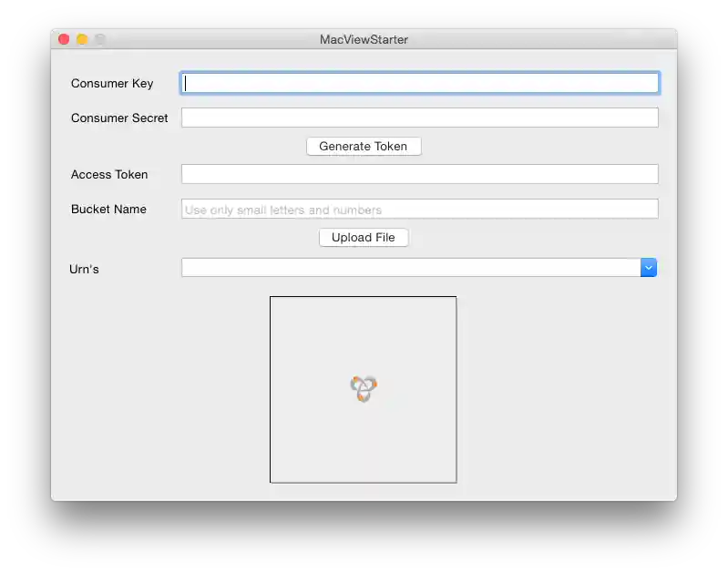The width and height of the screenshot is (728, 574).
Task: Click the "Urn's" label
Action: click(x=84, y=269)
